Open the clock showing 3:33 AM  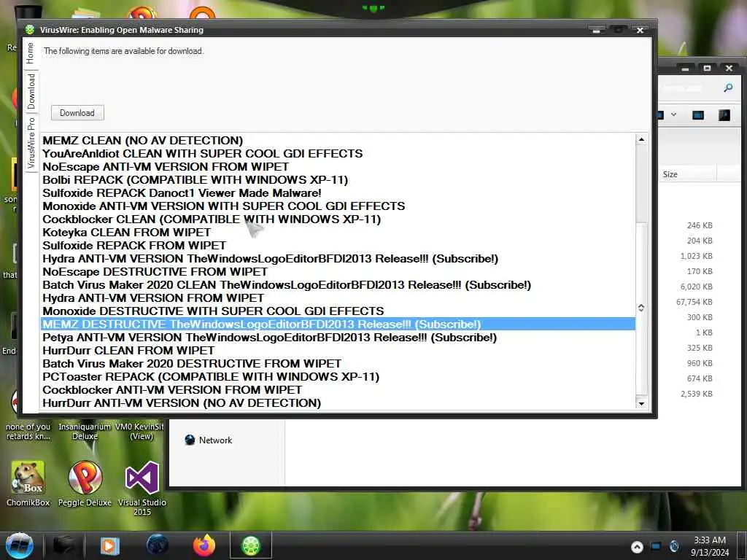(710, 546)
